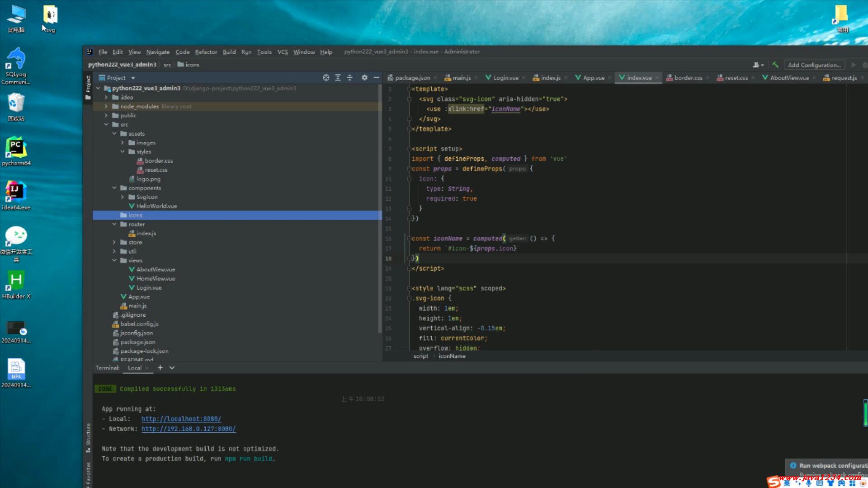Open the File menu
The image size is (868, 488).
coord(103,52)
